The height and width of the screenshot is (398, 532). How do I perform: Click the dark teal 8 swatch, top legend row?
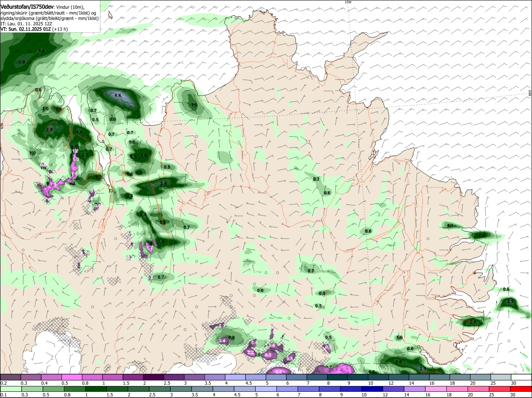pyautogui.click(x=337, y=377)
